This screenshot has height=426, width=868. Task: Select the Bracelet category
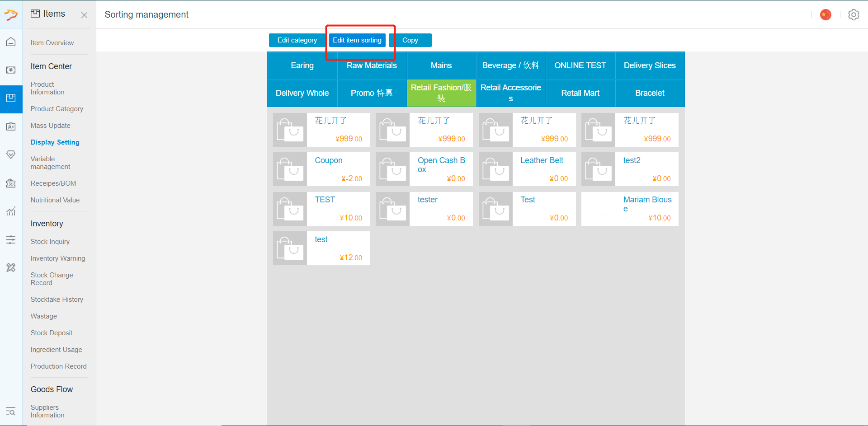click(650, 93)
